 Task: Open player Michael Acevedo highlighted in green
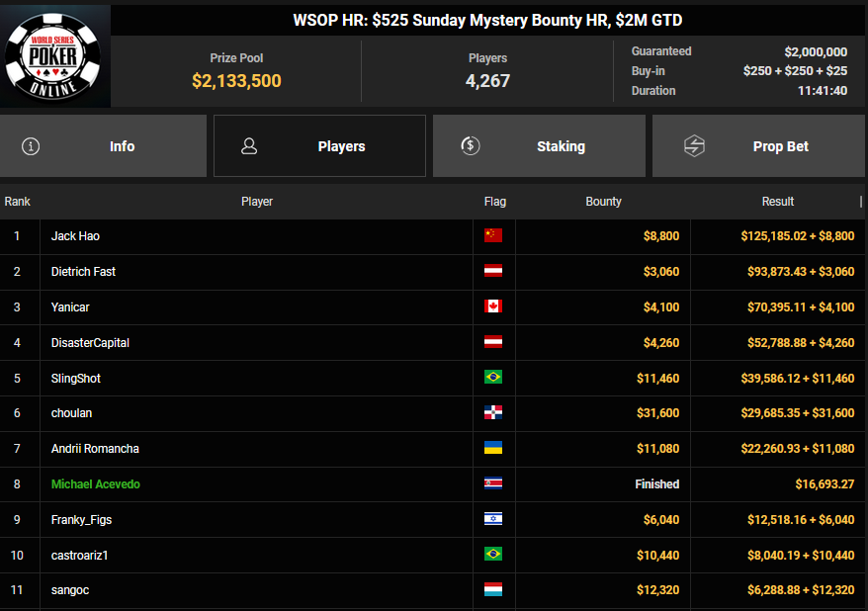[x=95, y=484]
